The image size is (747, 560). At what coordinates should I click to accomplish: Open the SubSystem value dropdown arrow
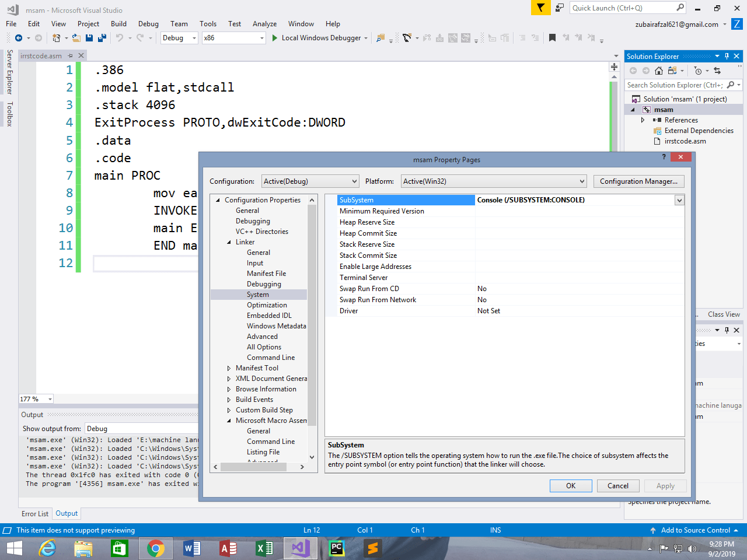pyautogui.click(x=679, y=200)
